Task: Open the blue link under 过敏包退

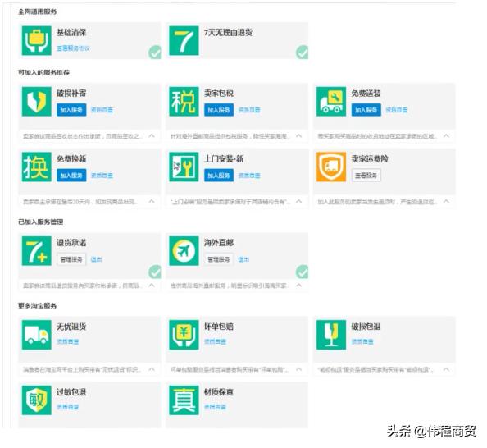Action: (68, 407)
